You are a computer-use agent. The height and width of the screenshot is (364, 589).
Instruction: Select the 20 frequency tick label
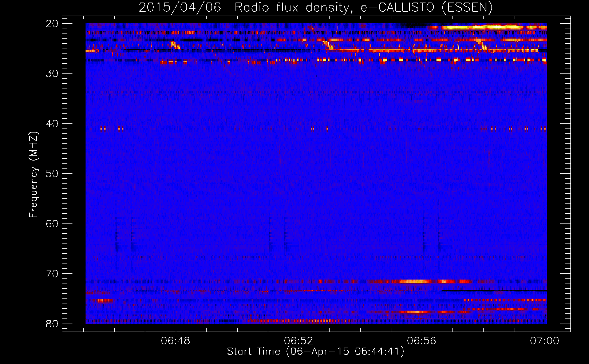pyautogui.click(x=52, y=24)
